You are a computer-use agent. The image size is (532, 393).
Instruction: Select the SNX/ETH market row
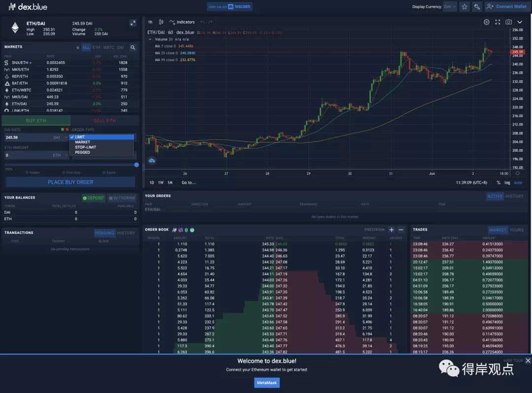pyautogui.click(x=70, y=63)
